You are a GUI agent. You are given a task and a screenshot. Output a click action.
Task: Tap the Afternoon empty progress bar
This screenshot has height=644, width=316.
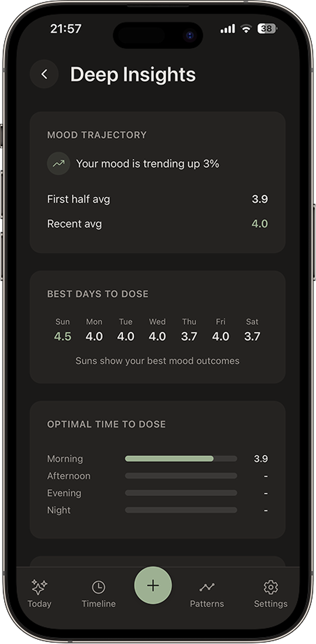[181, 476]
